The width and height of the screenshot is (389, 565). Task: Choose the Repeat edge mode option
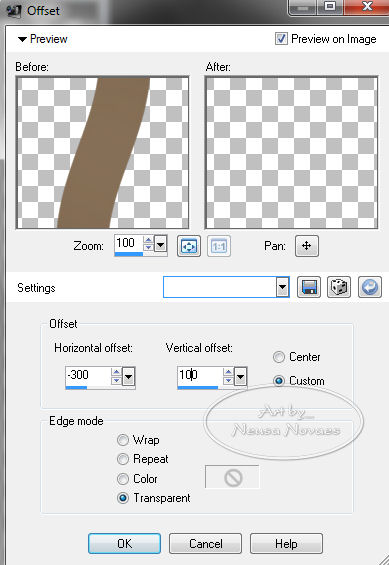[123, 459]
